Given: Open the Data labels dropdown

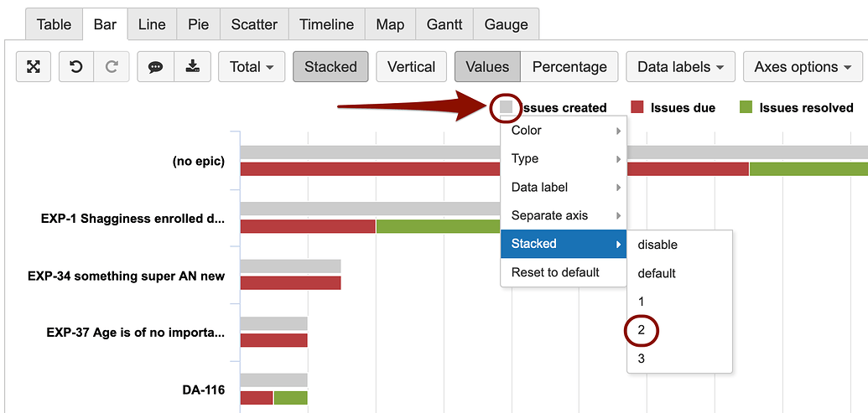Looking at the screenshot, I should (680, 67).
